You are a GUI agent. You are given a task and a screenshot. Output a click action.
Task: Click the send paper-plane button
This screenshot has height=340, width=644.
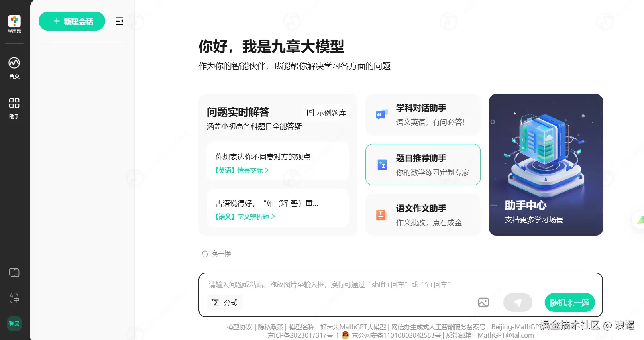[518, 303]
